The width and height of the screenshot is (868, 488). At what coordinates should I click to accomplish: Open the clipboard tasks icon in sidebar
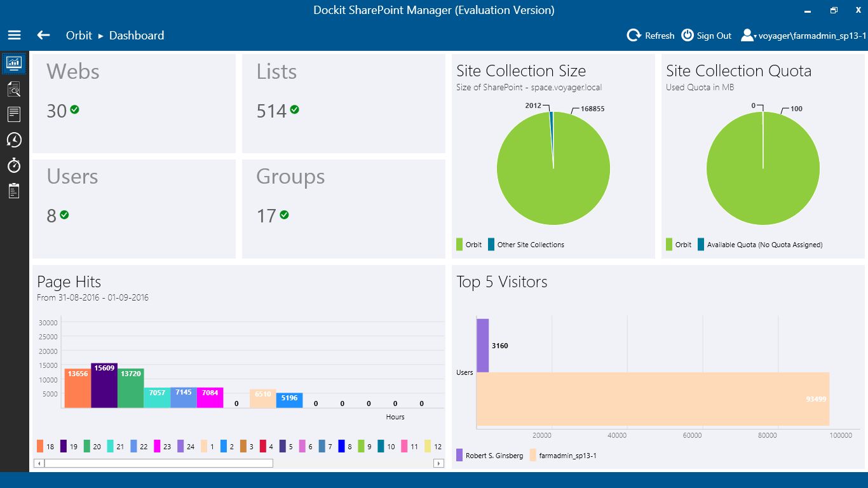[x=14, y=191]
